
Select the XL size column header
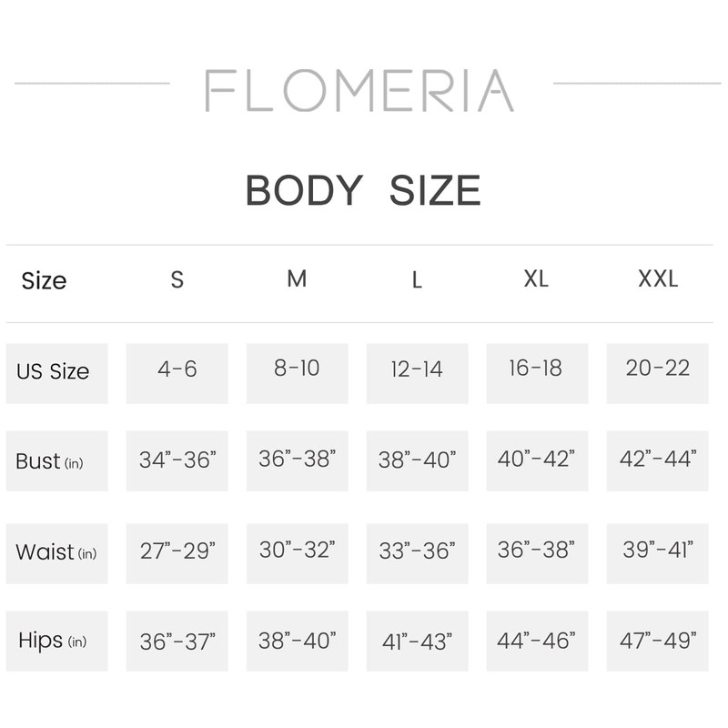536,278
